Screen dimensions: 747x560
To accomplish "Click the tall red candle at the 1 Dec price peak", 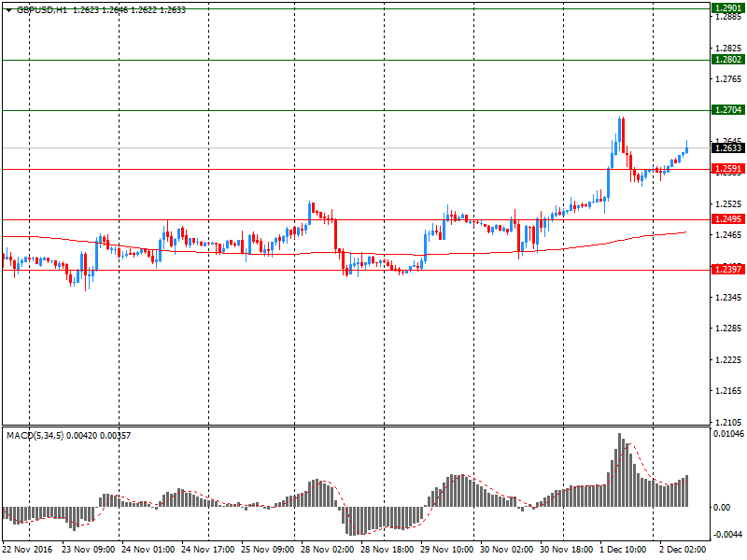I will click(x=623, y=135).
